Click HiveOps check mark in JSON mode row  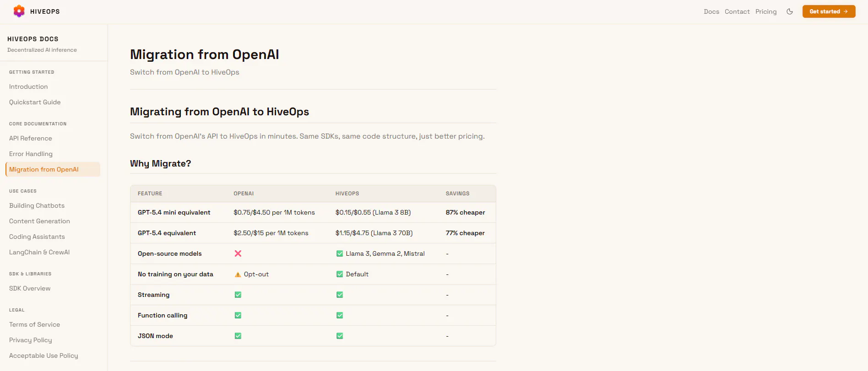(x=340, y=336)
